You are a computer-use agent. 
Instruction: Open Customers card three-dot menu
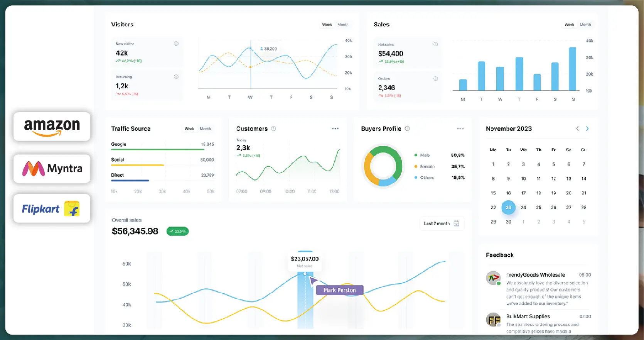point(335,129)
